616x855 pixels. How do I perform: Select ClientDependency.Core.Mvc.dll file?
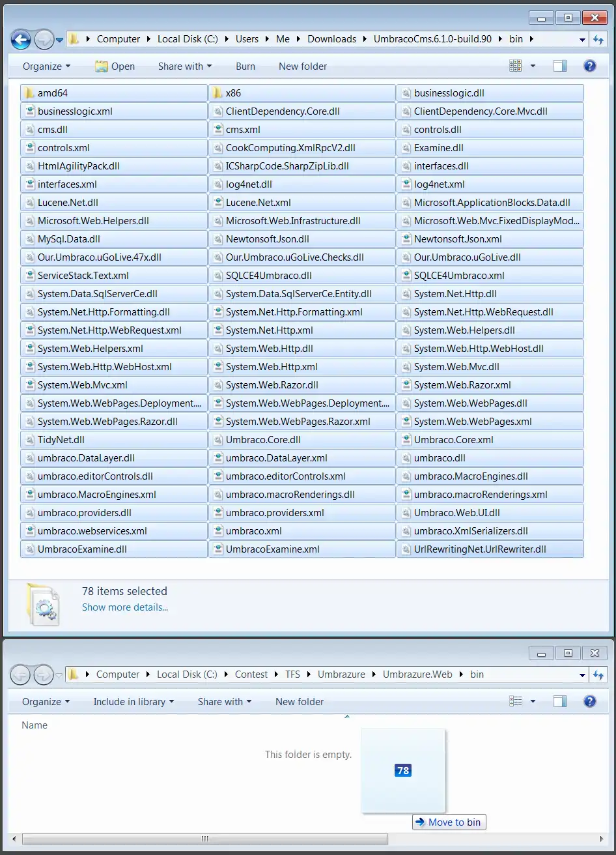(490, 111)
